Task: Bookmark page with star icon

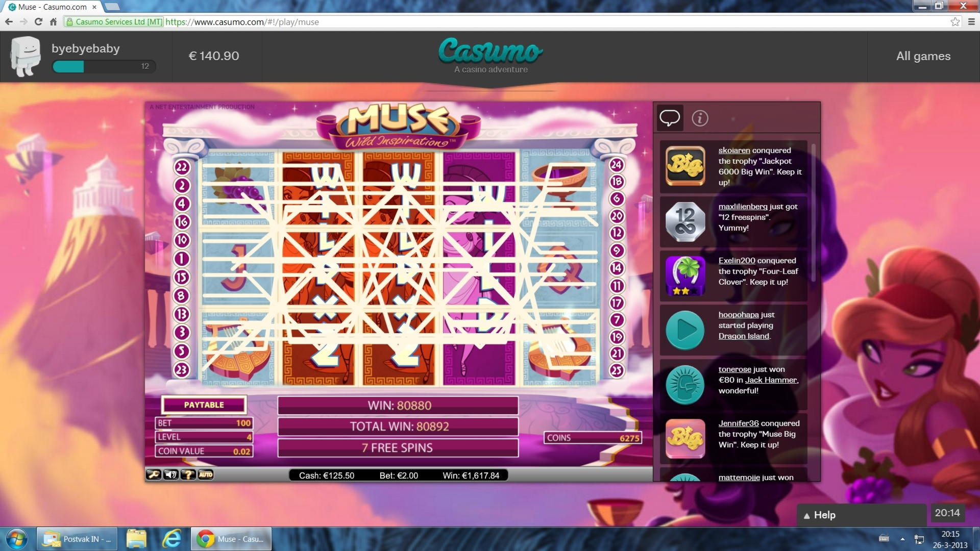Action: pos(955,22)
